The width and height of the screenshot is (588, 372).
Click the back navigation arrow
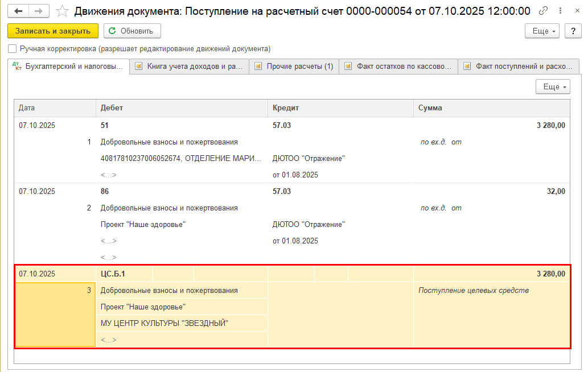pyautogui.click(x=18, y=11)
